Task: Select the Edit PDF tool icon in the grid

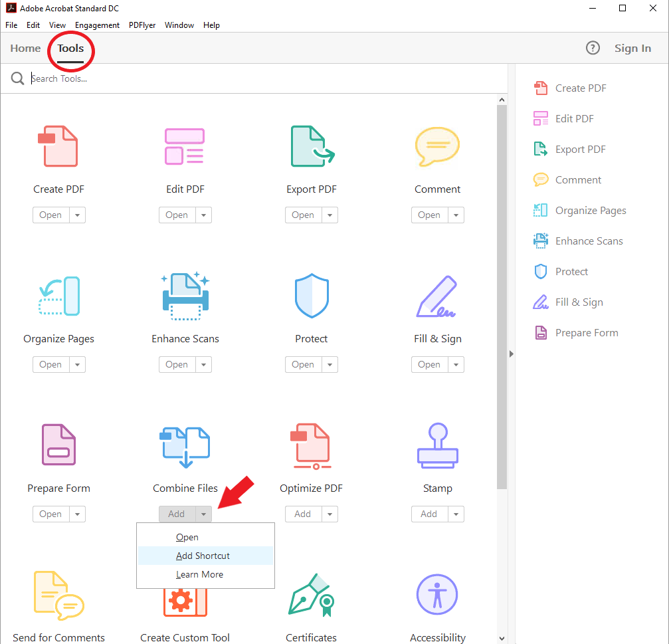Action: pos(185,146)
